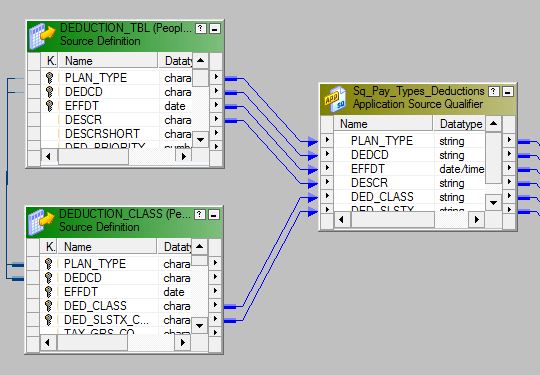Image resolution: width=540 pixels, height=375 pixels.
Task: Click the scroll down arrow in DEDUCTION_CLASS
Action: coord(199,326)
